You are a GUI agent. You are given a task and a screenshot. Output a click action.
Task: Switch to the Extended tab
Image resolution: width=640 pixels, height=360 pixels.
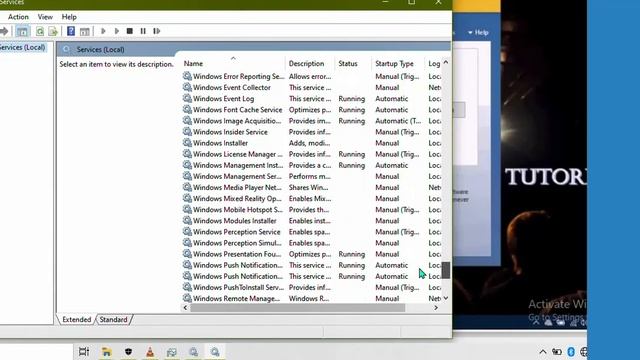[x=77, y=320]
